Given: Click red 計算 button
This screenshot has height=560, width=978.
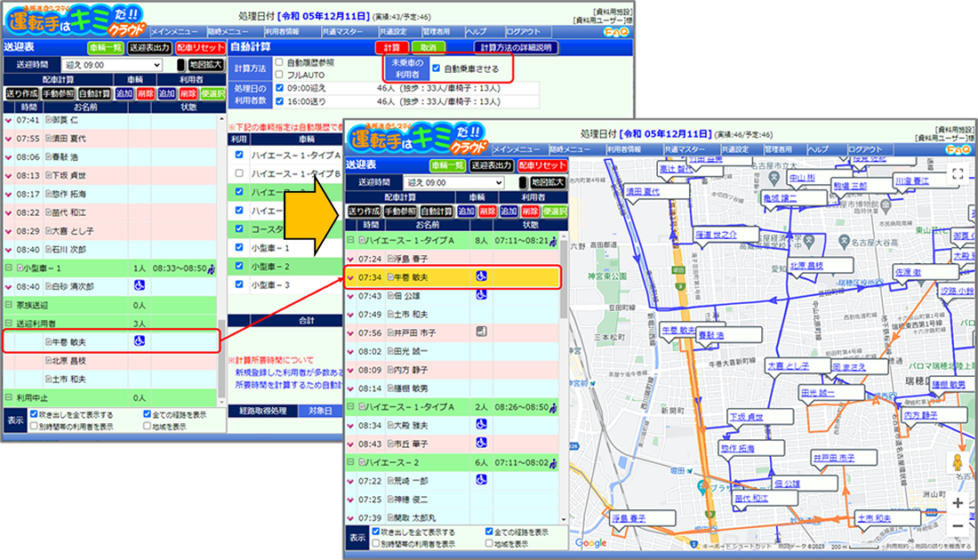Looking at the screenshot, I should pyautogui.click(x=392, y=47).
